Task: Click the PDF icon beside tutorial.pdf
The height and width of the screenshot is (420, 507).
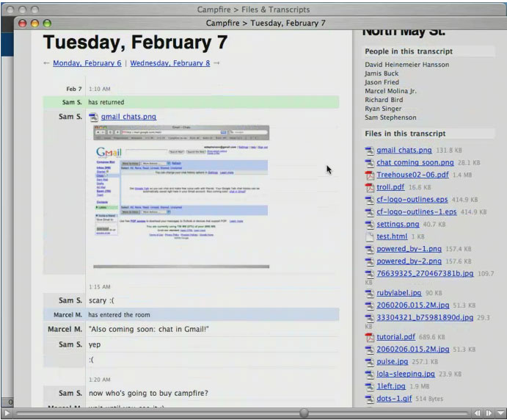Action: click(x=370, y=337)
